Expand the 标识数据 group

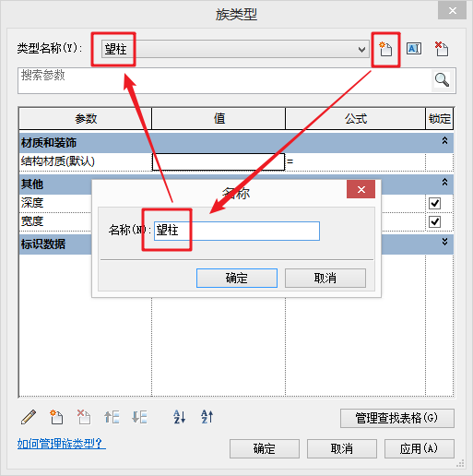tap(444, 242)
